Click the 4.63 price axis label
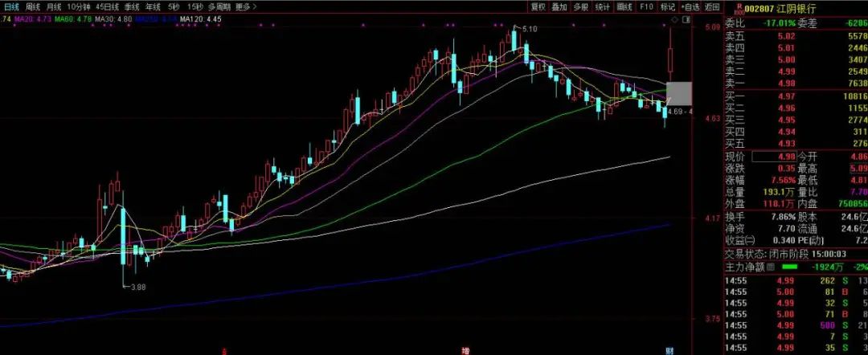Screen dimensions: 868x355 (713, 118)
